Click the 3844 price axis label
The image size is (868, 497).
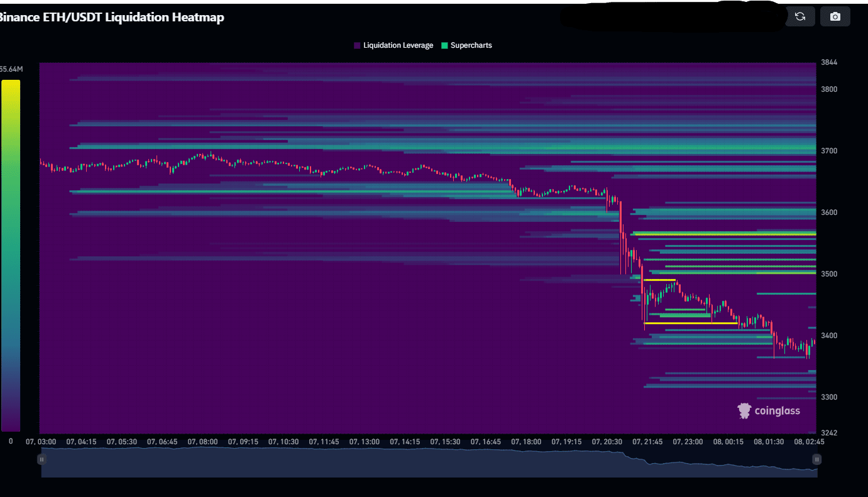pyautogui.click(x=828, y=62)
